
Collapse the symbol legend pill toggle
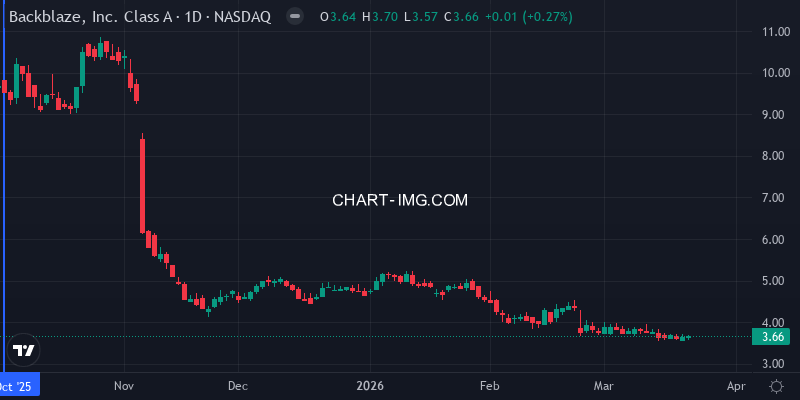[294, 16]
